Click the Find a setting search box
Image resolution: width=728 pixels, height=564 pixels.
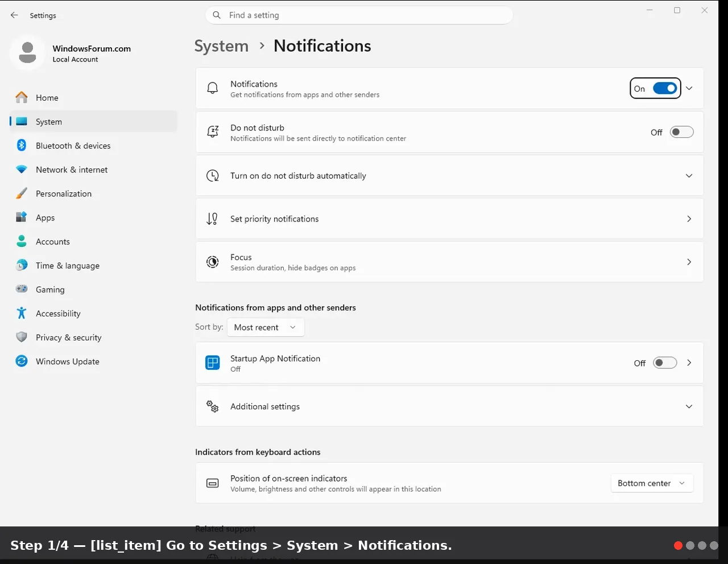coord(359,15)
